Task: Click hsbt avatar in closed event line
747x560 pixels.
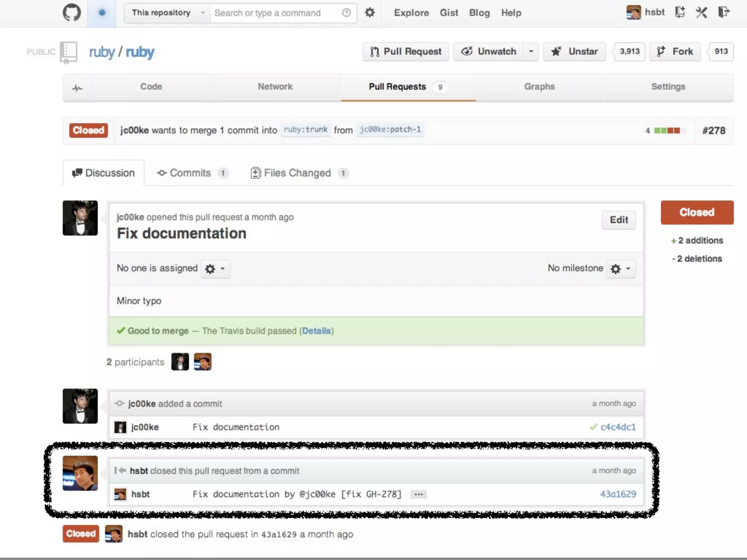Action: click(114, 534)
